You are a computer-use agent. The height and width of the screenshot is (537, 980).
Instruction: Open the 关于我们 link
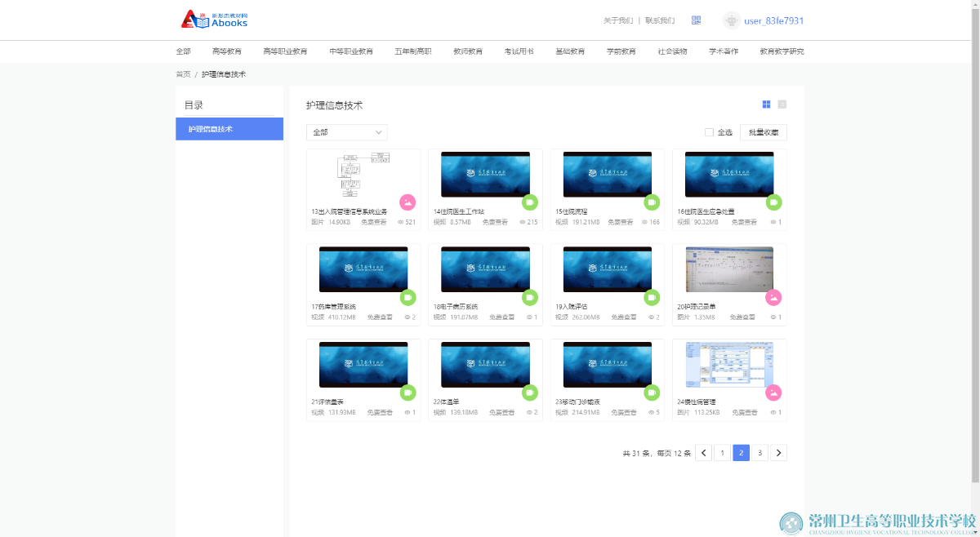(x=617, y=20)
